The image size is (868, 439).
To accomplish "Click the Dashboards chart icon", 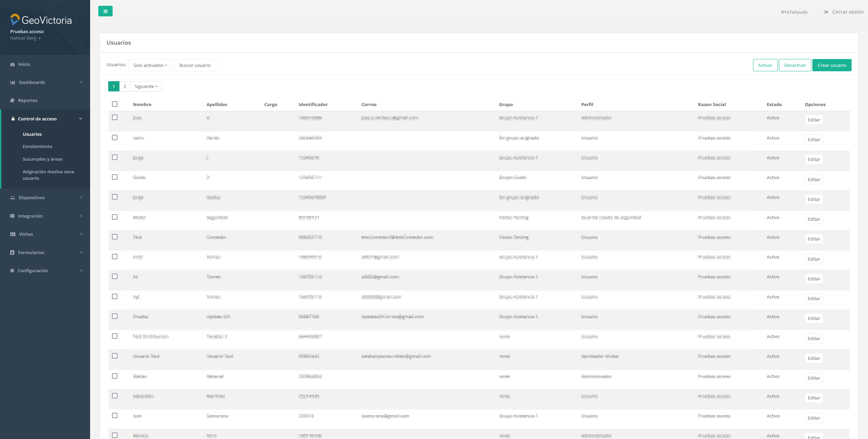I will 13,83.
